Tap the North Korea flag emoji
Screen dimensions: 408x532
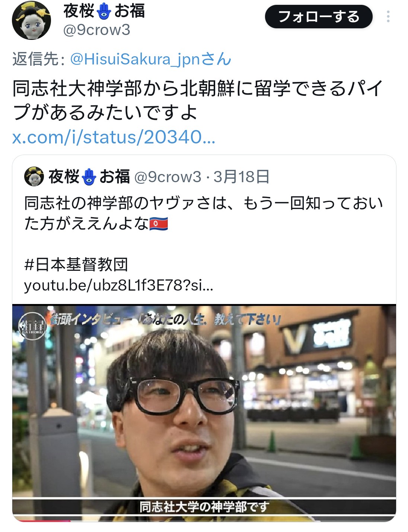(x=159, y=224)
